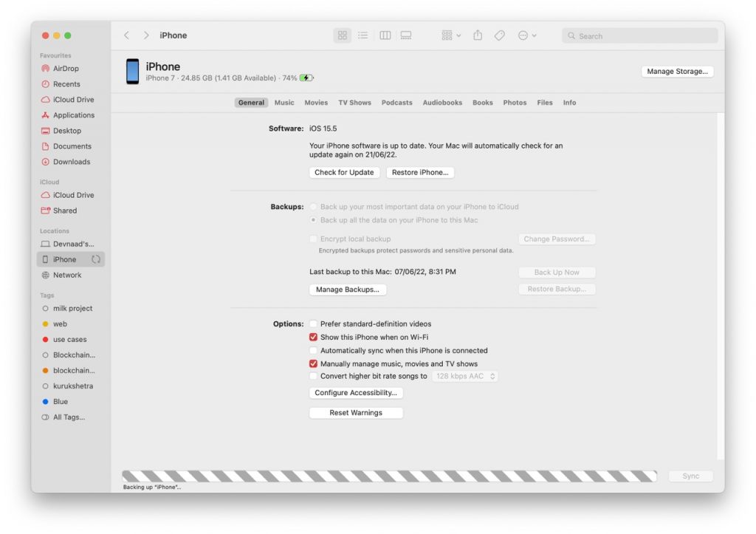This screenshot has height=534, width=756.
Task: Switch to gallery view
Action: pos(406,35)
